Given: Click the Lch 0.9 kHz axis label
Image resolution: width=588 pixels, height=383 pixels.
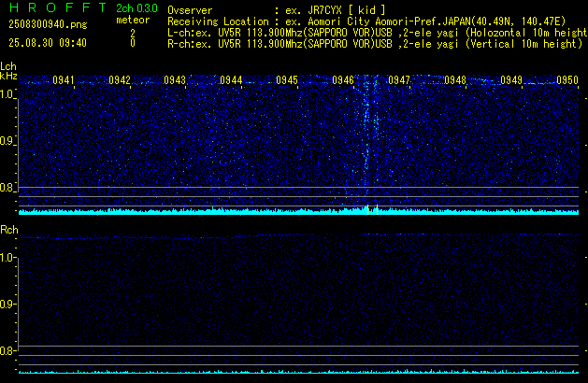Looking at the screenshot, I should [x=7, y=141].
